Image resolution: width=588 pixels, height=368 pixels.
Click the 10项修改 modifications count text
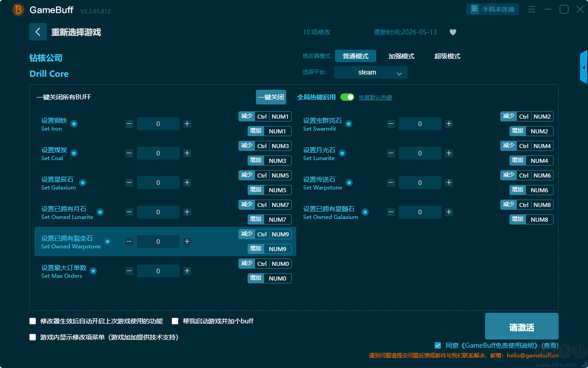[x=317, y=32]
